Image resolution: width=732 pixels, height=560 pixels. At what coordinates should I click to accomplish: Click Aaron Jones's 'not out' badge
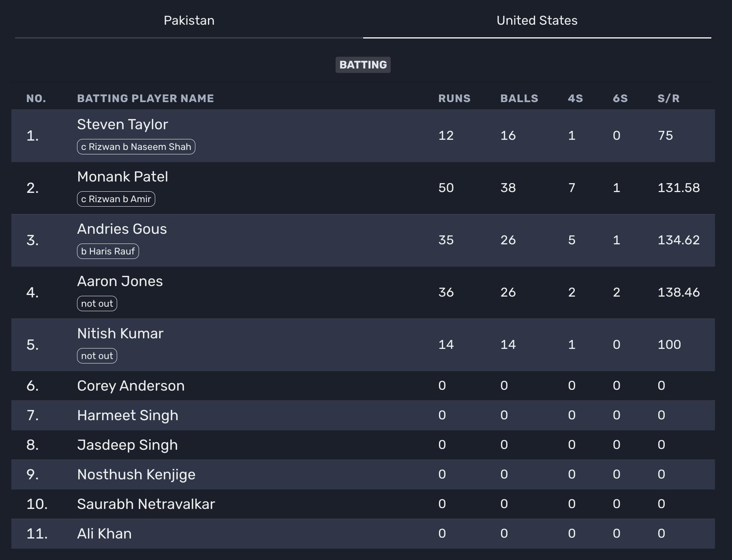[97, 304]
